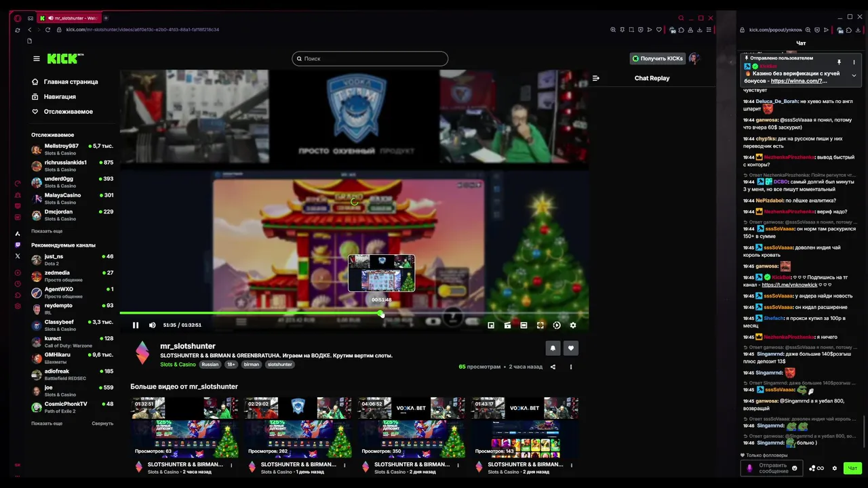Click the search field Поиск
This screenshot has width=868, height=488.
pyautogui.click(x=370, y=59)
